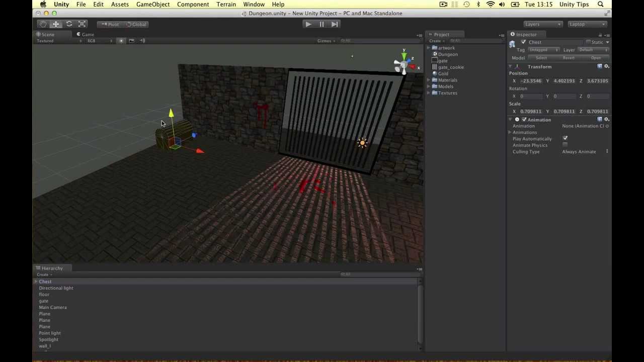Open the Assets menu
Screen dimensions: 644x362
pyautogui.click(x=120, y=5)
